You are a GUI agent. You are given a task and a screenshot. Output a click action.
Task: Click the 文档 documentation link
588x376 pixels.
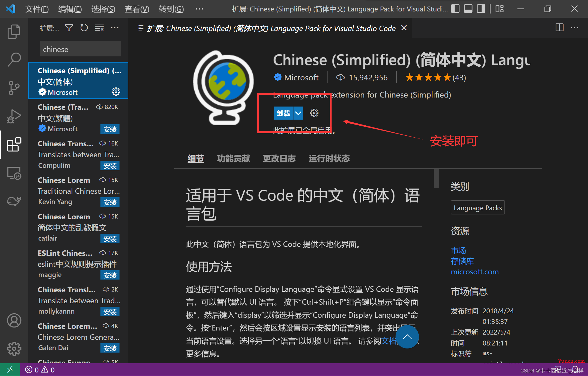click(389, 341)
